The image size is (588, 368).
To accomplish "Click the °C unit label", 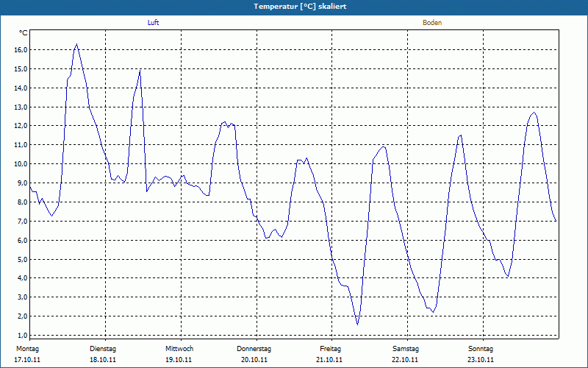I will (x=24, y=33).
